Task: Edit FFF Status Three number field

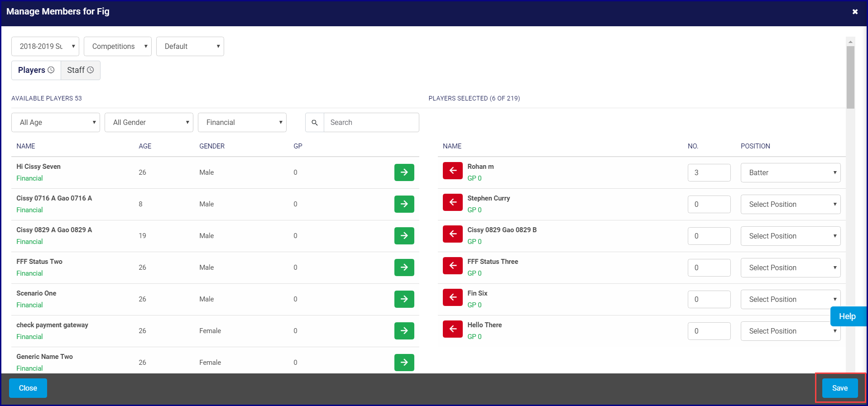Action: click(709, 268)
